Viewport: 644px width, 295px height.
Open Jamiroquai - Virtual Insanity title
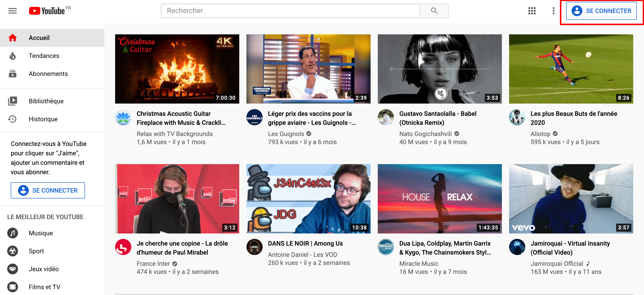click(570, 248)
